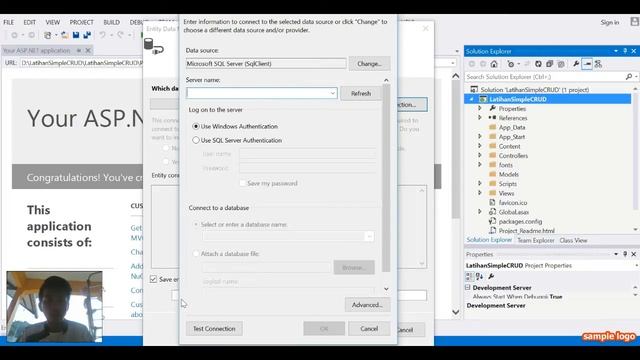Select the Models folder
640x360 pixels.
(509, 174)
